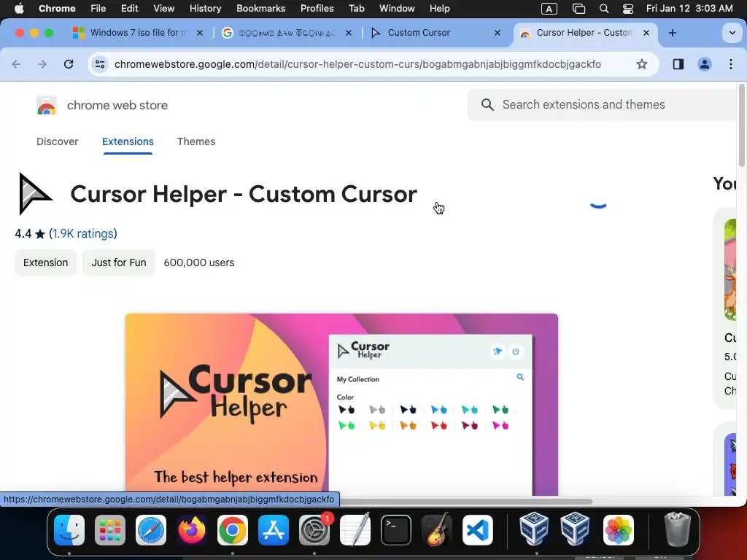Viewport: 747px width, 560px height.
Task: Open Visual Studio Code from the Dock
Action: click(x=478, y=529)
